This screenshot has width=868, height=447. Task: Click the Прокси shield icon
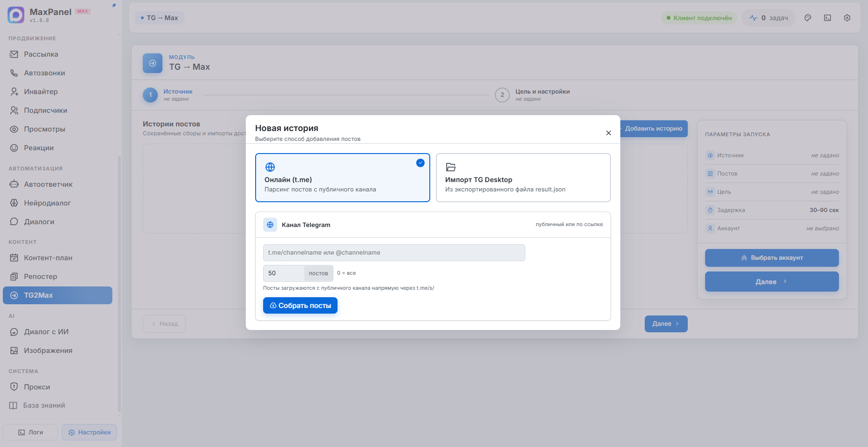coord(14,387)
